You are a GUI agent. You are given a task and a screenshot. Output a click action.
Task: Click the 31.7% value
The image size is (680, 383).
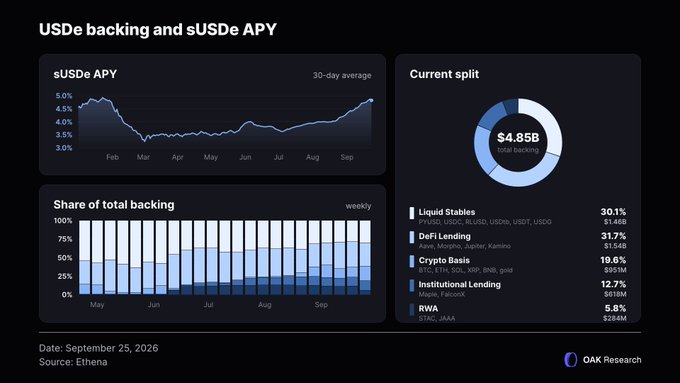coord(613,236)
